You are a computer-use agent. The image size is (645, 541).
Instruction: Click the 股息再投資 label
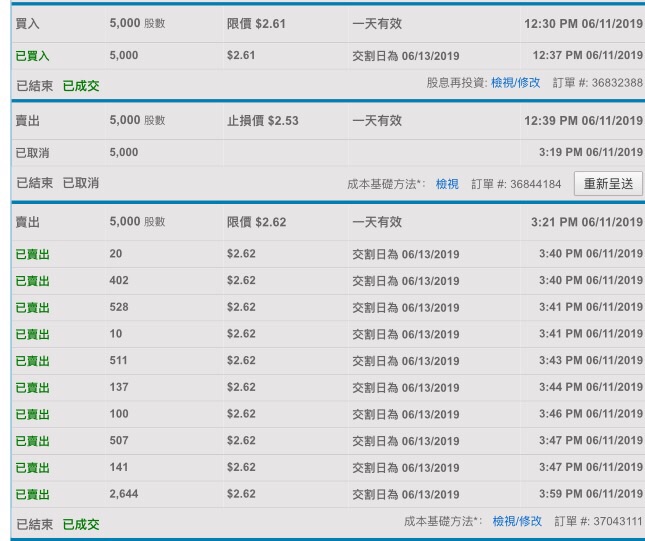[x=456, y=83]
